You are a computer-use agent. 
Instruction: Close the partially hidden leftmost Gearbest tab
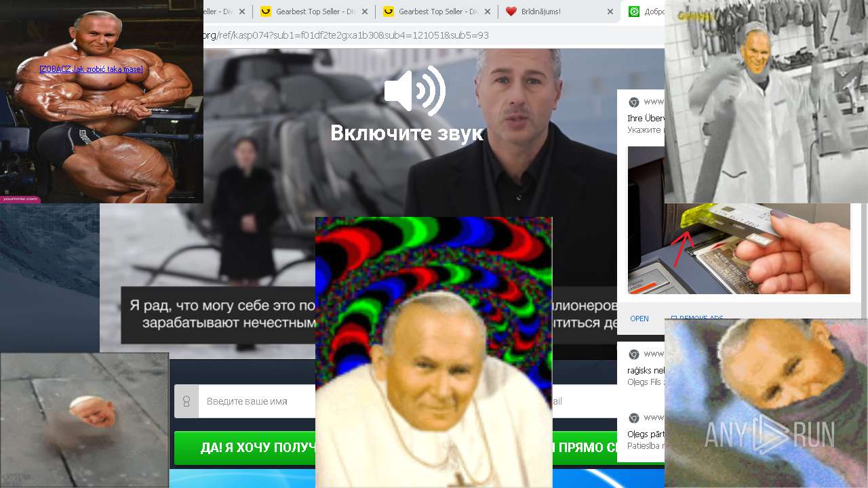pyautogui.click(x=242, y=12)
